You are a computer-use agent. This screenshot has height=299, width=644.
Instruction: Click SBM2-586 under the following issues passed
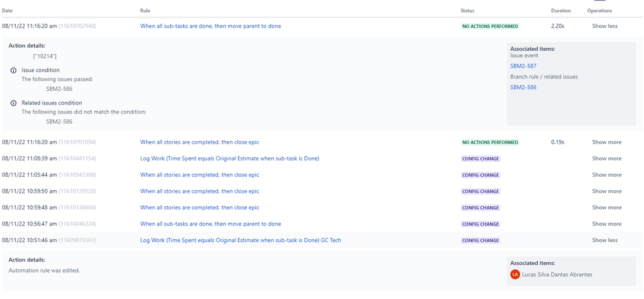click(x=59, y=89)
